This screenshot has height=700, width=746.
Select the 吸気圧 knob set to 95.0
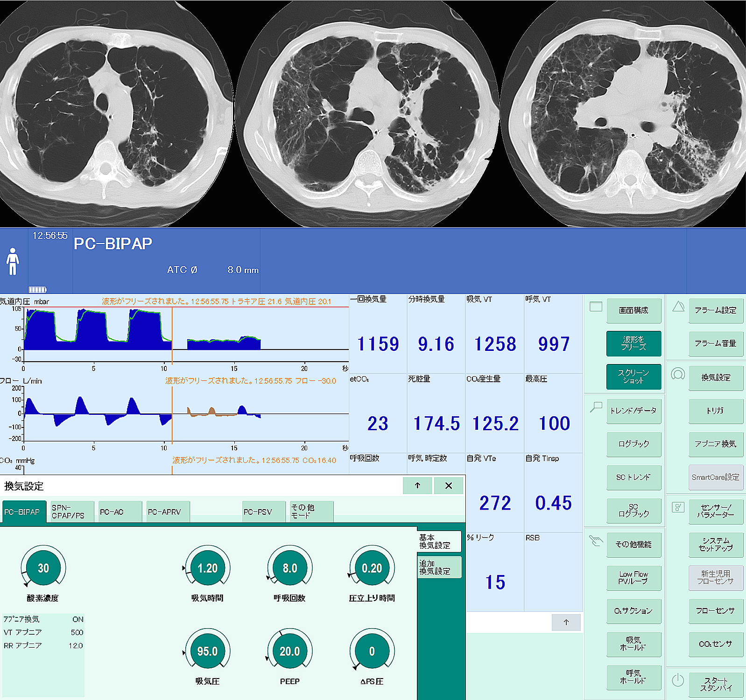[x=208, y=651]
